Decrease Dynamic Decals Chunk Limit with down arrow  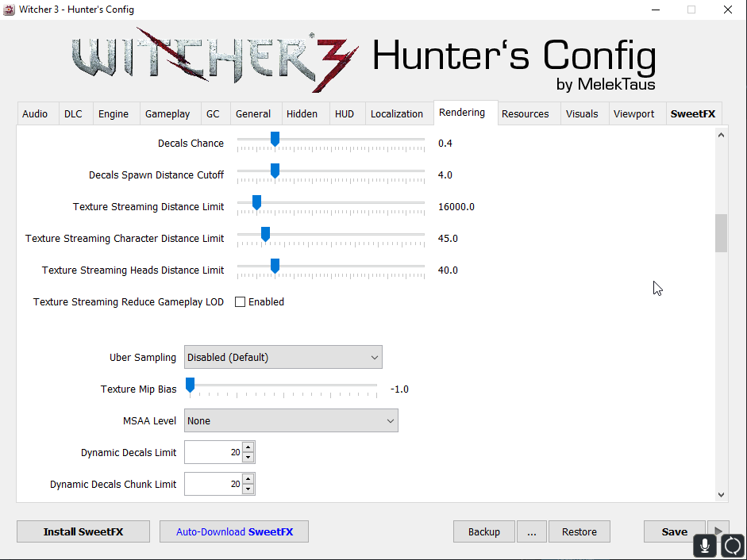pyautogui.click(x=248, y=489)
